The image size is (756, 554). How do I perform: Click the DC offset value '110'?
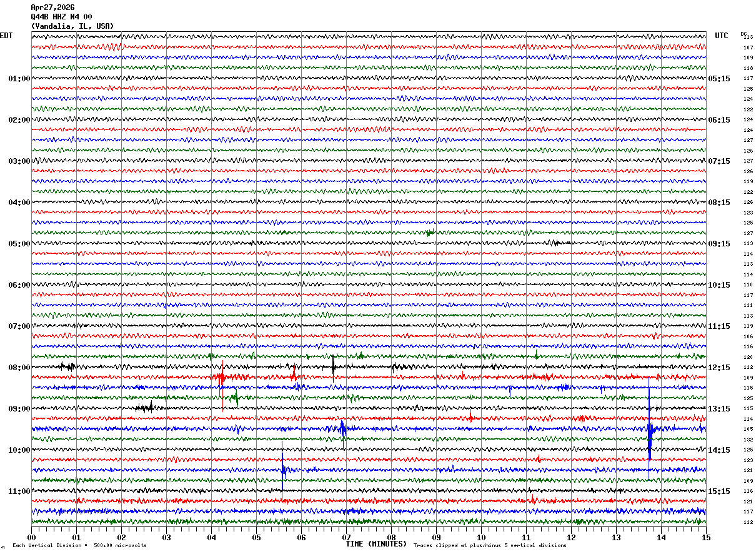748,285
